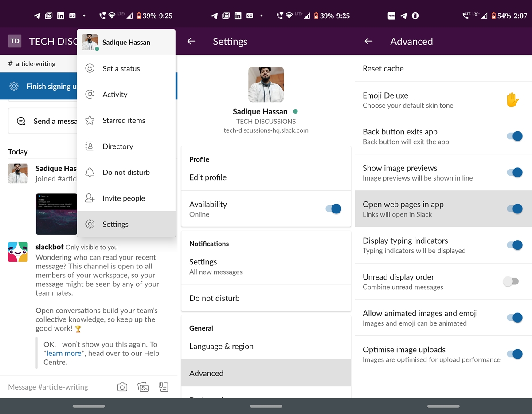Open Language & region setting
532x414 pixels.
point(266,347)
